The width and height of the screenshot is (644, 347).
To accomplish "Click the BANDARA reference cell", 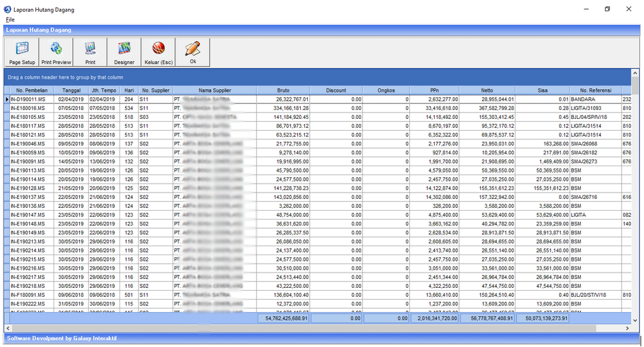I will [x=594, y=99].
